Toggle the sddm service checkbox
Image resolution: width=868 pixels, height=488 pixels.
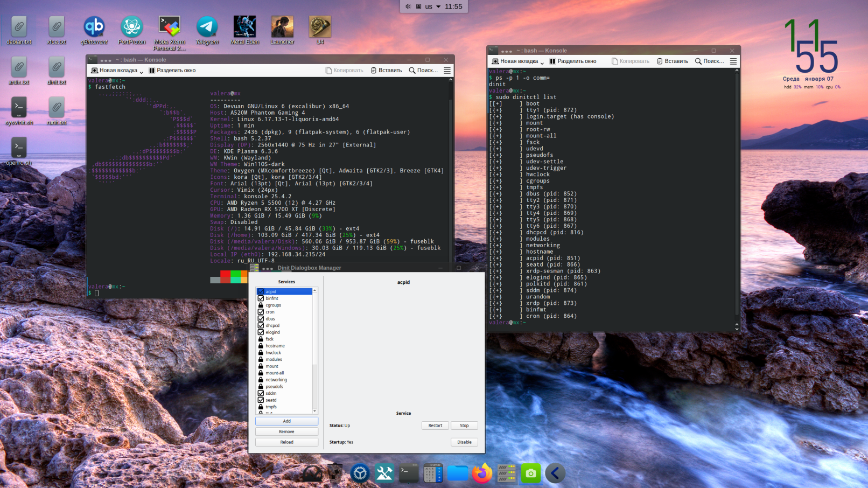[261, 393]
